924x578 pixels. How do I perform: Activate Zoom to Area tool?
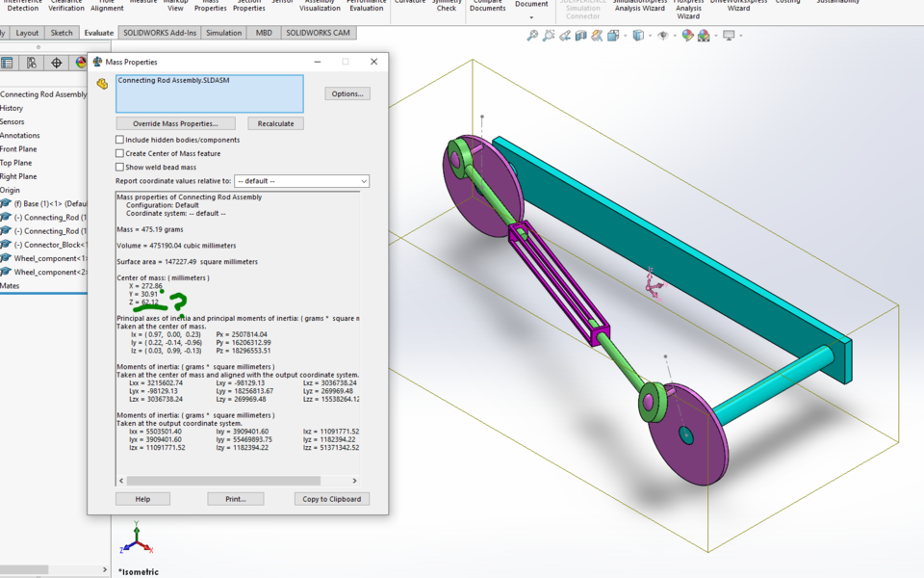(x=549, y=35)
